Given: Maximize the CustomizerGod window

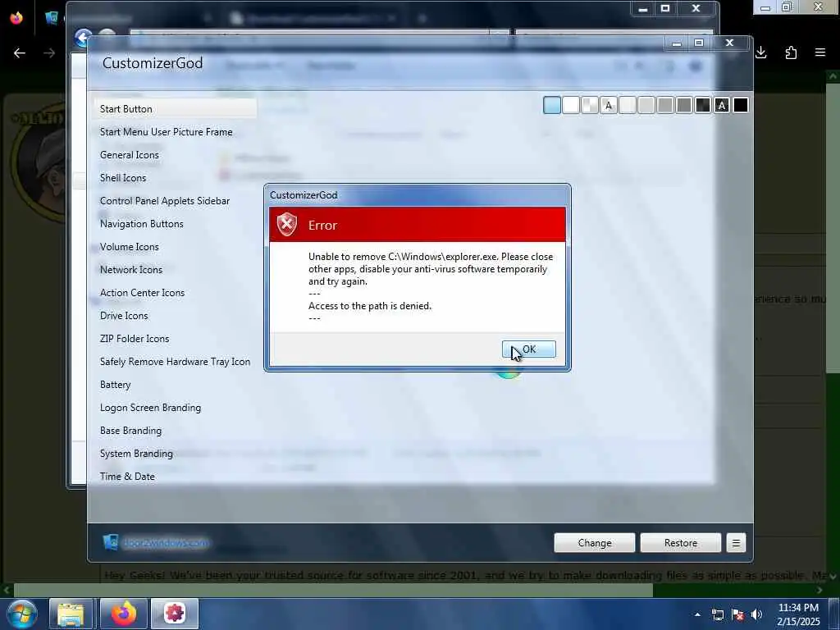Looking at the screenshot, I should click(x=699, y=43).
